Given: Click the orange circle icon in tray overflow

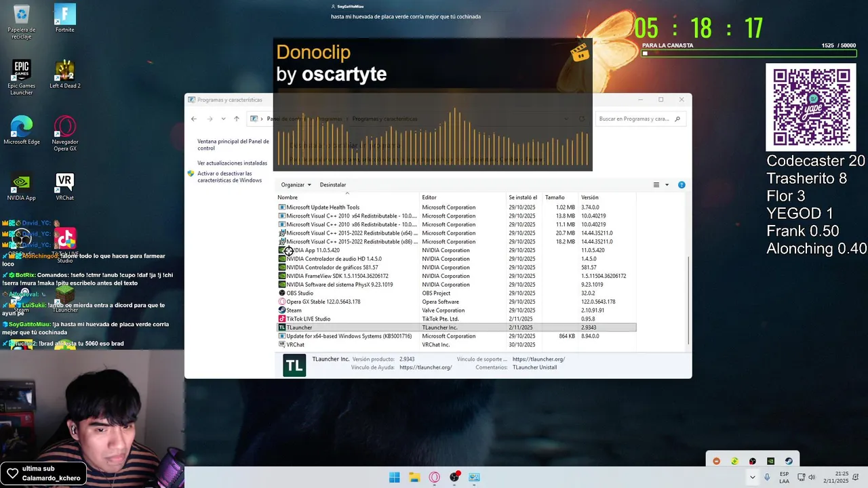Looking at the screenshot, I should pos(717,461).
